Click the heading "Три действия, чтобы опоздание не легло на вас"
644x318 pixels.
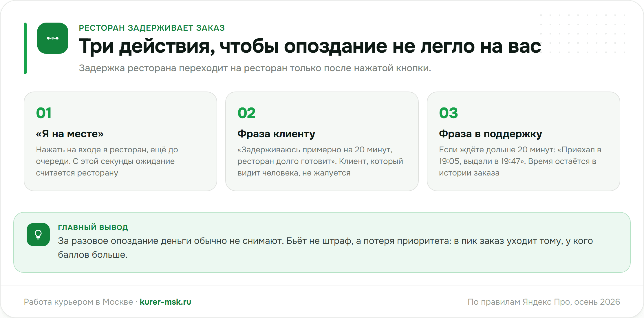310,46
